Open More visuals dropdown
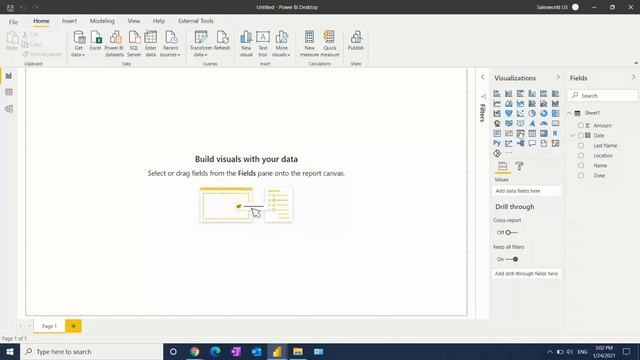 pos(281,43)
